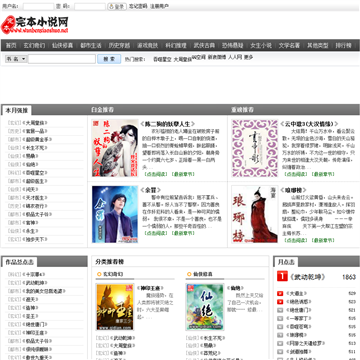Open the 云中歌3(大汉情缘) title link

[x=309, y=124]
